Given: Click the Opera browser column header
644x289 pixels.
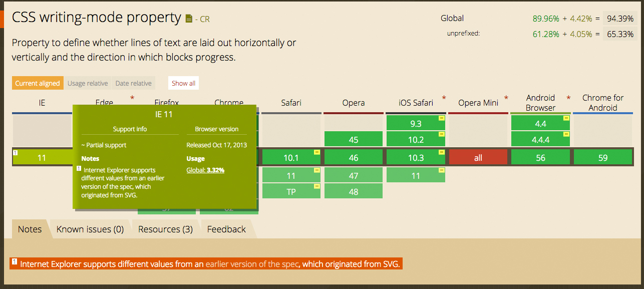Looking at the screenshot, I should click(x=354, y=103).
